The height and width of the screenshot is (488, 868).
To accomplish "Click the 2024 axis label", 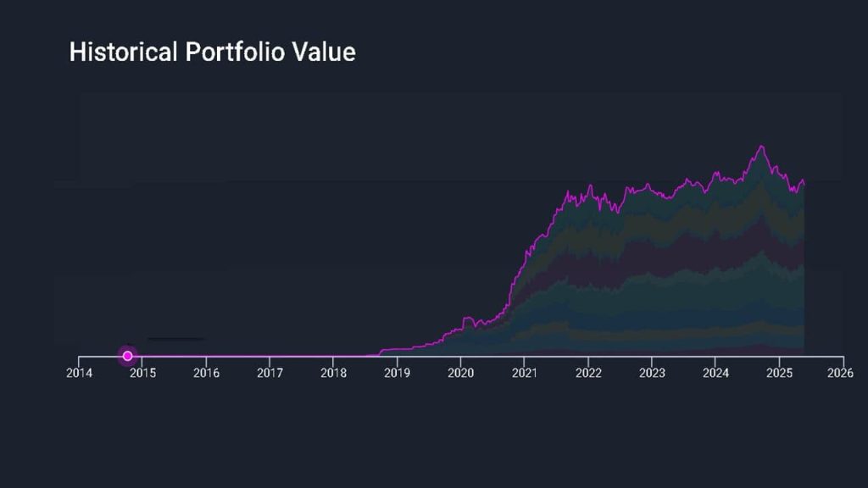I will click(715, 373).
